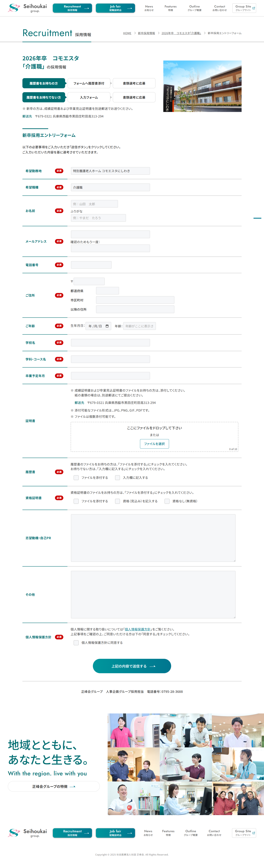Focus the 学校名 field

pos(110,343)
